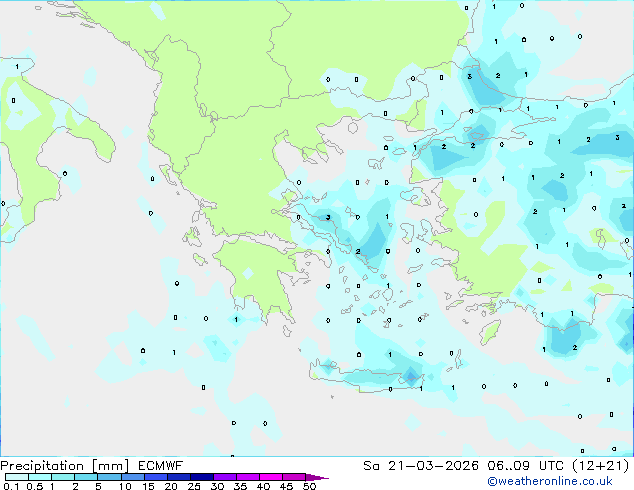Click the '06..09 UTC' time range
634x490 pixels.
525,466
